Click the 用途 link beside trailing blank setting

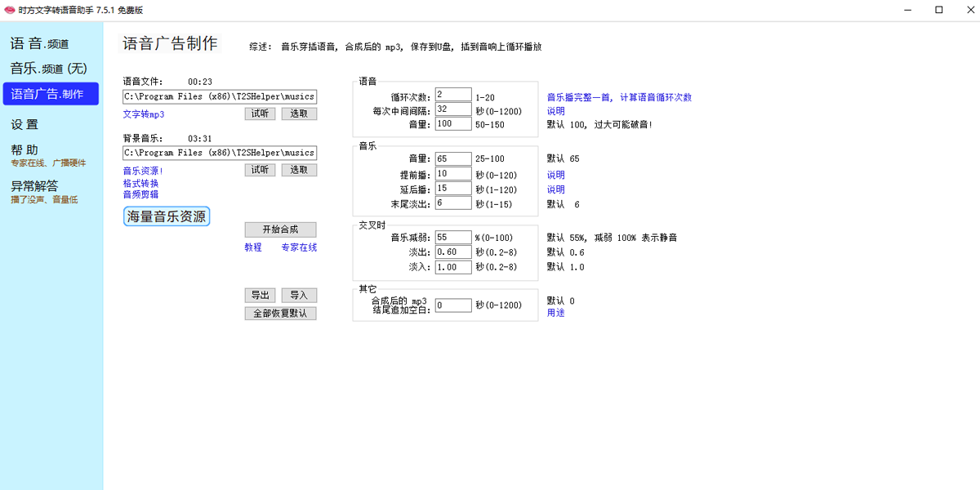(555, 313)
